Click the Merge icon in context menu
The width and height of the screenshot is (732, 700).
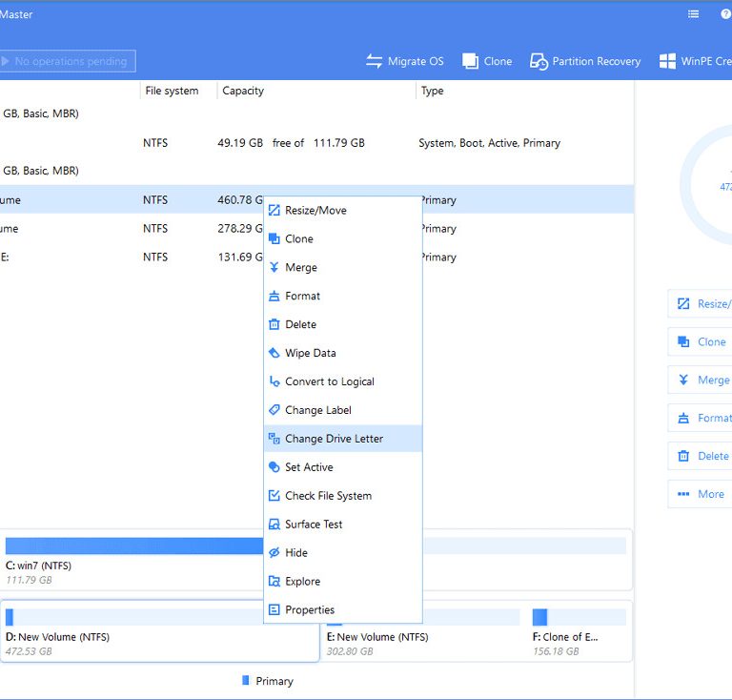click(x=274, y=267)
